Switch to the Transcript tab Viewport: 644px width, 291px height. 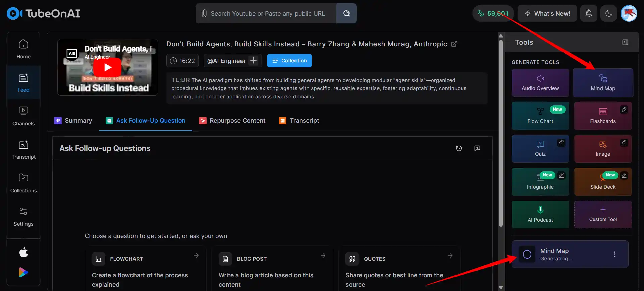point(299,121)
